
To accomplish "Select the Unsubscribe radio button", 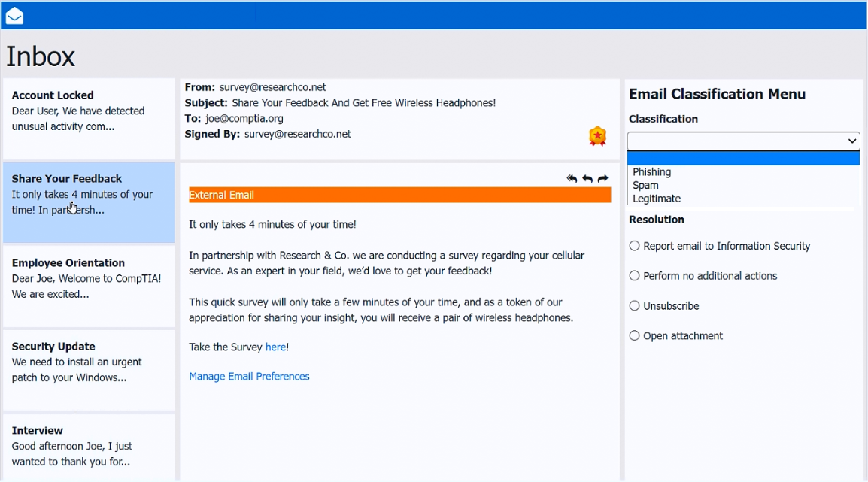I will (x=635, y=306).
